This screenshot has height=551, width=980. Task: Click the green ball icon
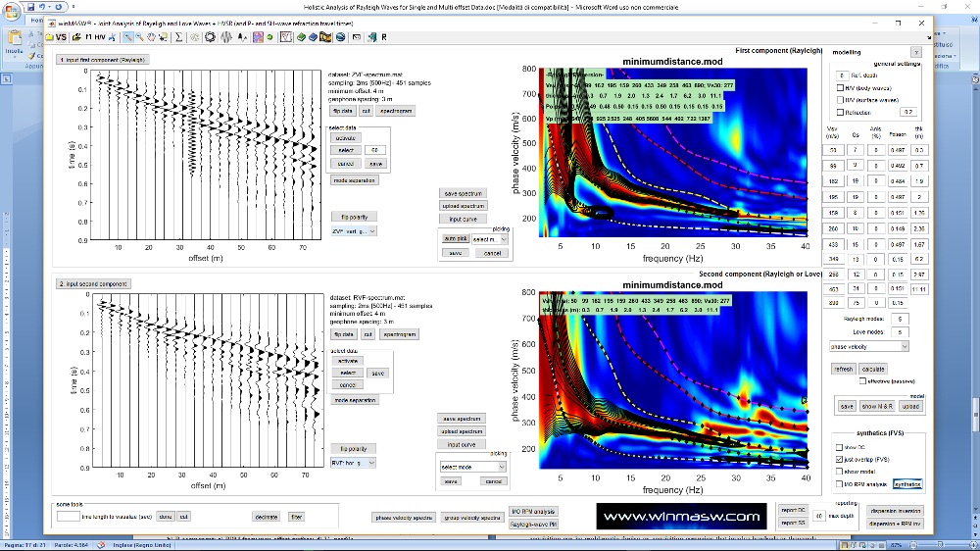[x=270, y=37]
